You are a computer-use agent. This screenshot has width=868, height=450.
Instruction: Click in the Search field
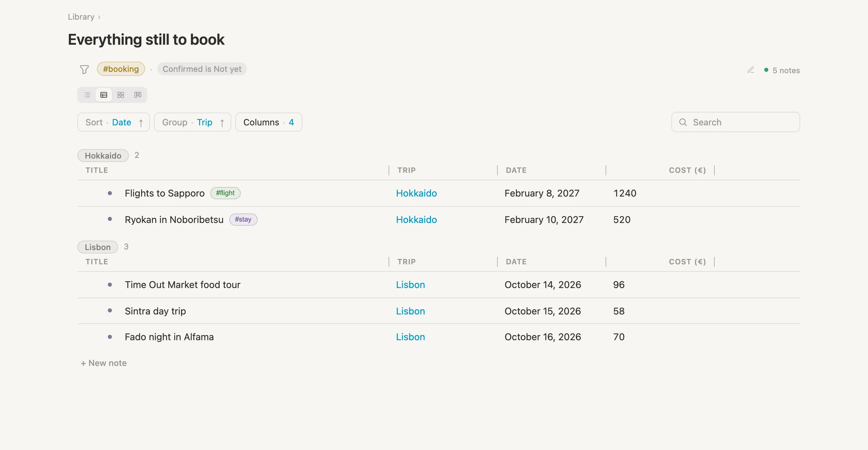[x=735, y=122]
